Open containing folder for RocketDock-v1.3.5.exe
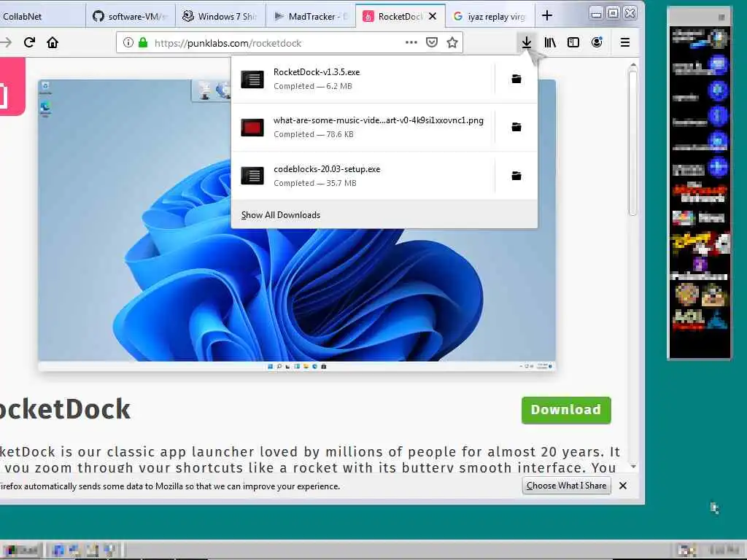Screen dimensions: 747x560 click(x=516, y=79)
